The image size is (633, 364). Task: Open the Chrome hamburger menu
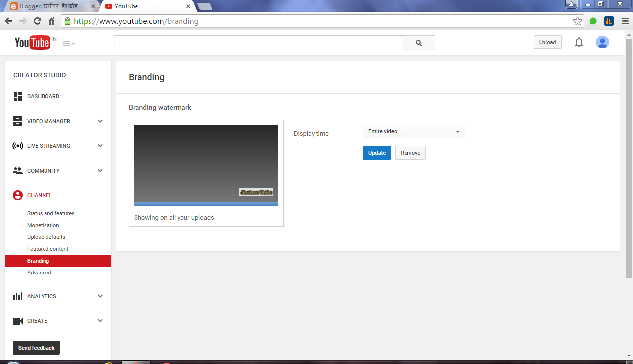pos(625,21)
